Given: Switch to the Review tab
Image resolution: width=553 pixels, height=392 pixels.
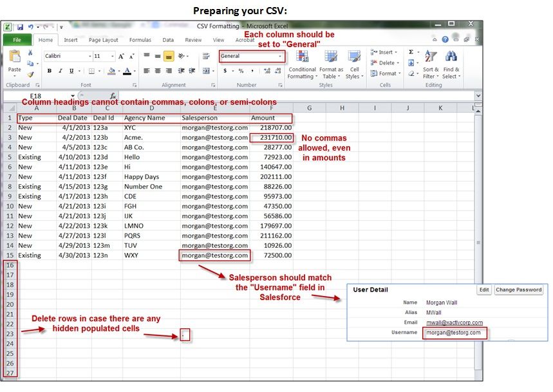Looking at the screenshot, I should 193,40.
